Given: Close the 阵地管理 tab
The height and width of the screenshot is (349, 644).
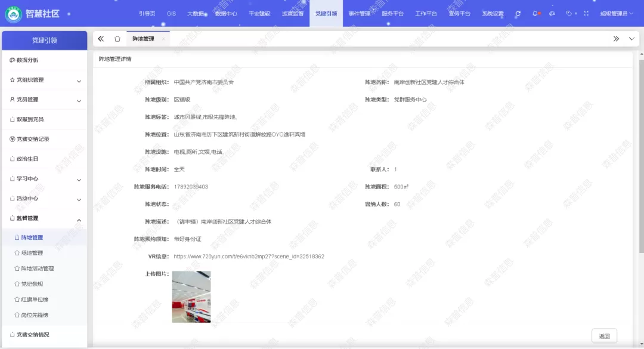Looking at the screenshot, I should [163, 39].
